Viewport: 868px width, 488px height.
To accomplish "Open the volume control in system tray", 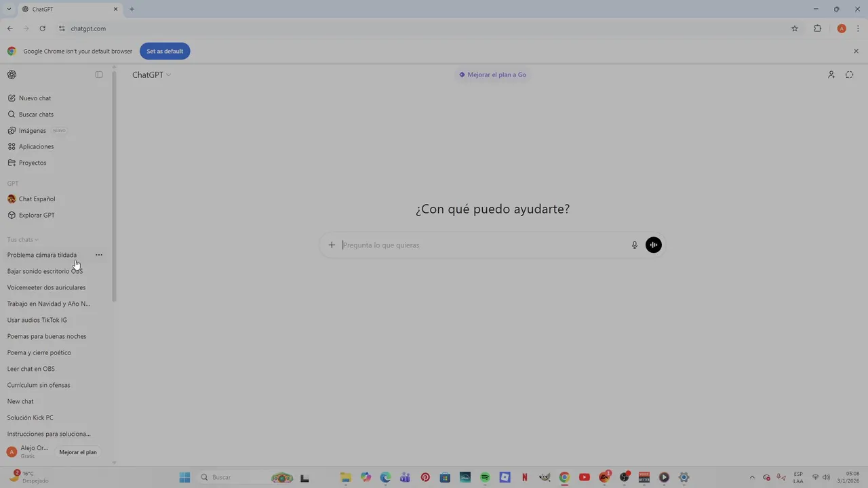I will click(x=826, y=477).
